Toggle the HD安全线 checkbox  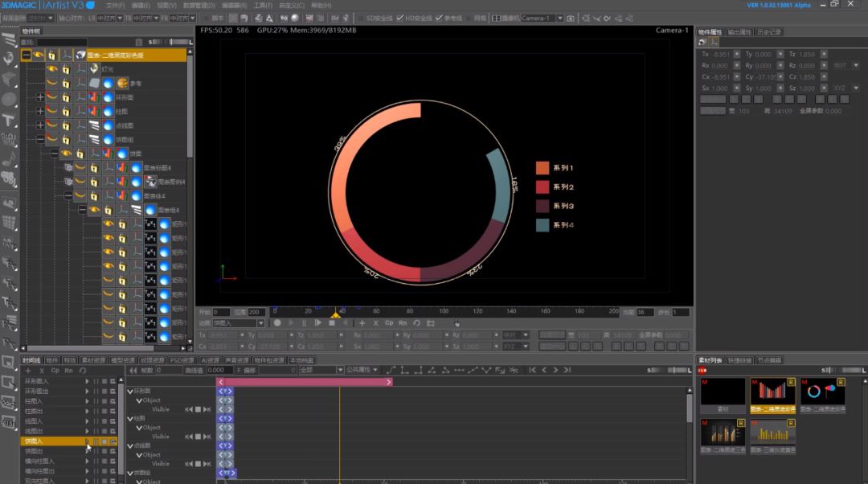pyautogui.click(x=400, y=18)
